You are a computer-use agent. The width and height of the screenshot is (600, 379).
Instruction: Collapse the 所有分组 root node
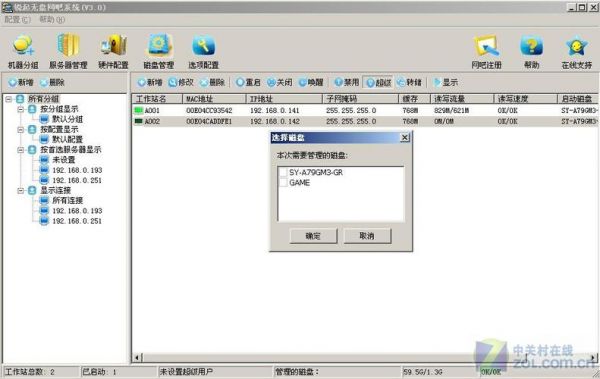8,99
